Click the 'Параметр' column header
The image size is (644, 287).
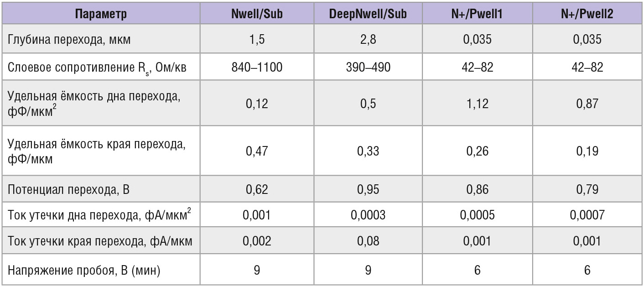pos(100,14)
